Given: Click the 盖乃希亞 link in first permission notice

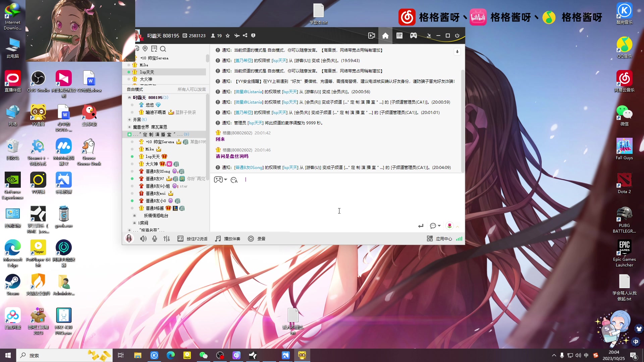Looking at the screenshot, I should 244,61.
